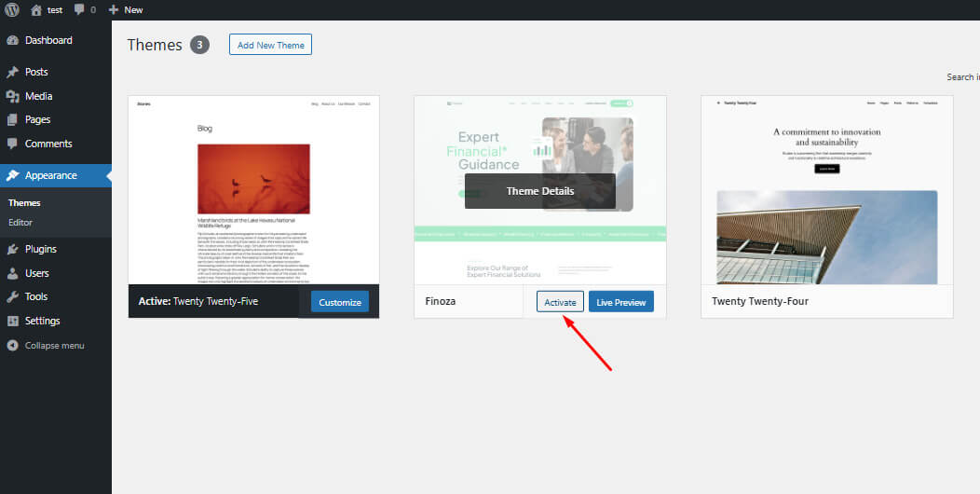Collapse the admin sidebar menu

56,345
